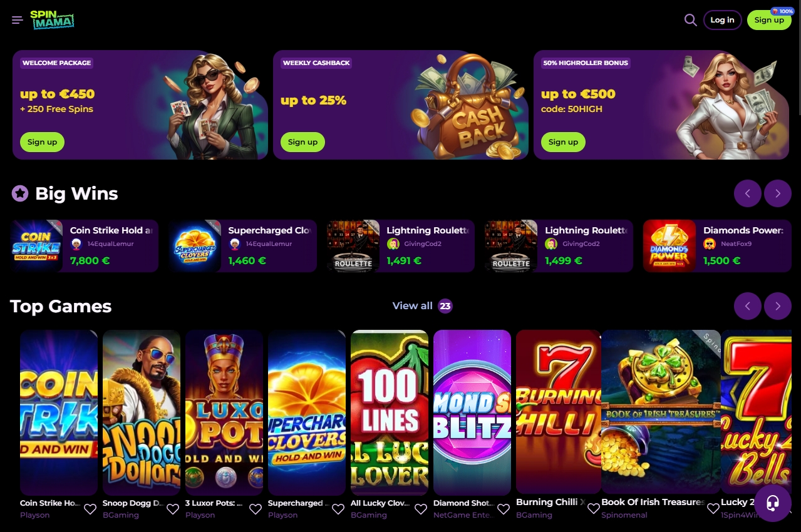Open the live support headset icon
The height and width of the screenshot is (532, 801).
[x=772, y=503]
